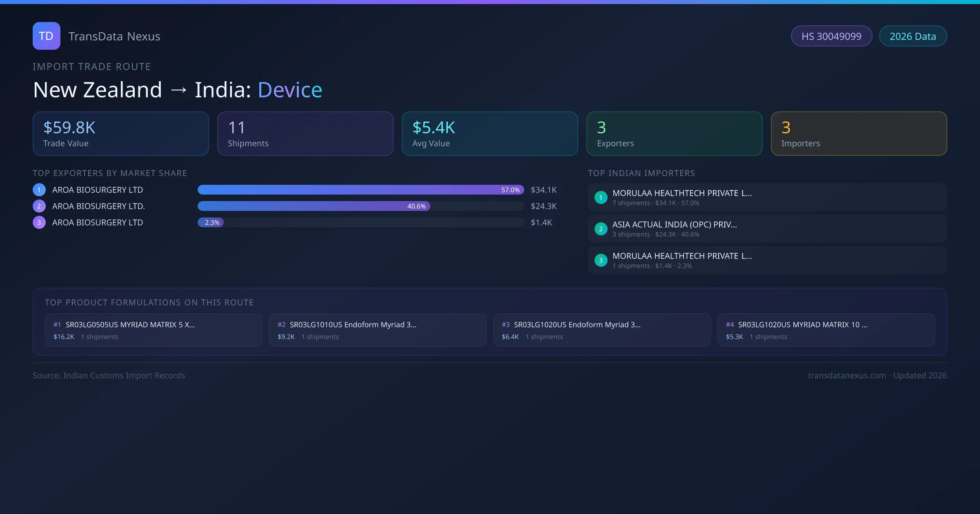Click the 57.0% market share bar
Screen dimensions: 980x514
(x=361, y=190)
